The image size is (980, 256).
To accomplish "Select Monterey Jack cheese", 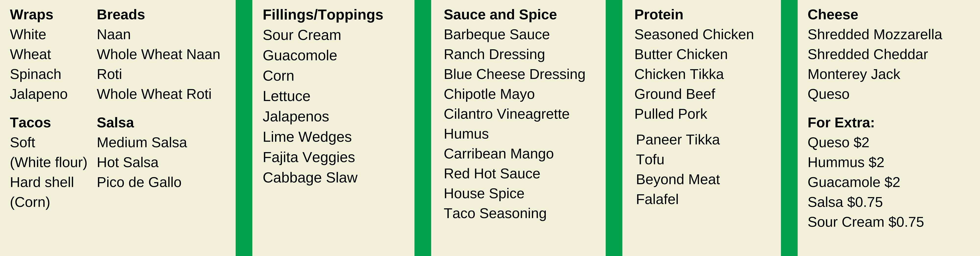I will 854,74.
